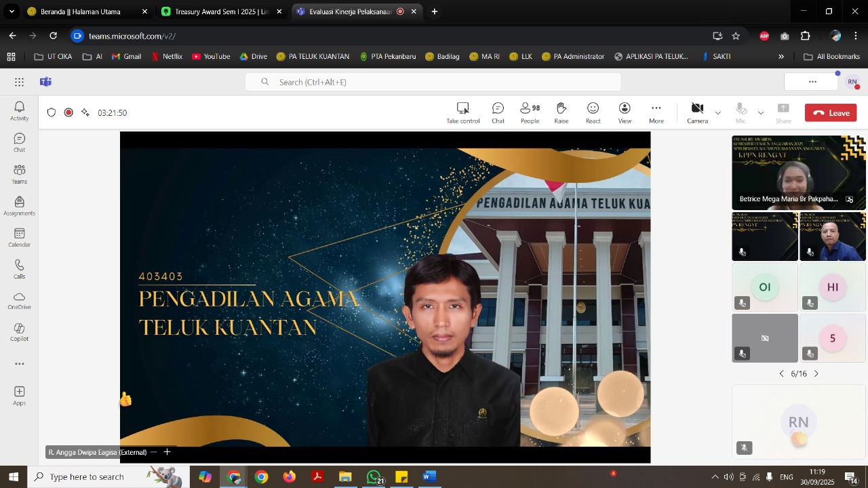868x488 pixels.
Task: Switch to Treasury Award Sem I 2025 tab
Action: [221, 12]
